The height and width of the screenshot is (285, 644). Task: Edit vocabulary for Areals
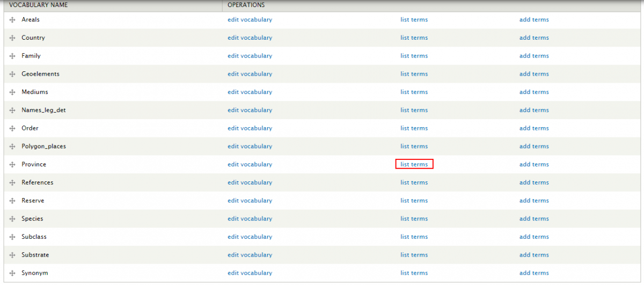coord(250,20)
